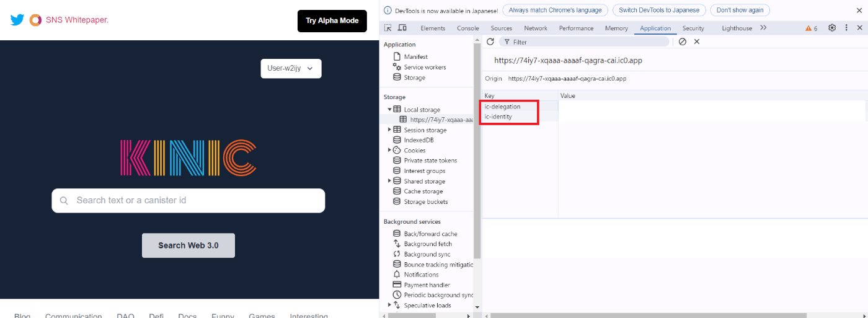The width and height of the screenshot is (868, 318).
Task: Expand the Session storage node
Action: (390, 130)
